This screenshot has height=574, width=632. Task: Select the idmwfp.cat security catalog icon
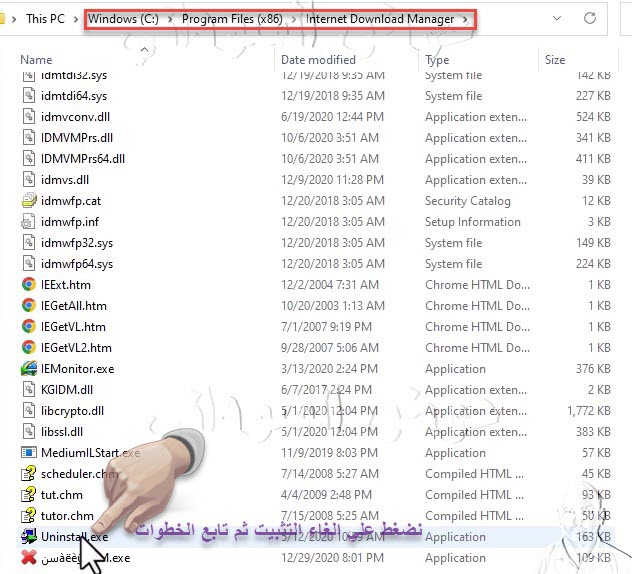tap(29, 201)
